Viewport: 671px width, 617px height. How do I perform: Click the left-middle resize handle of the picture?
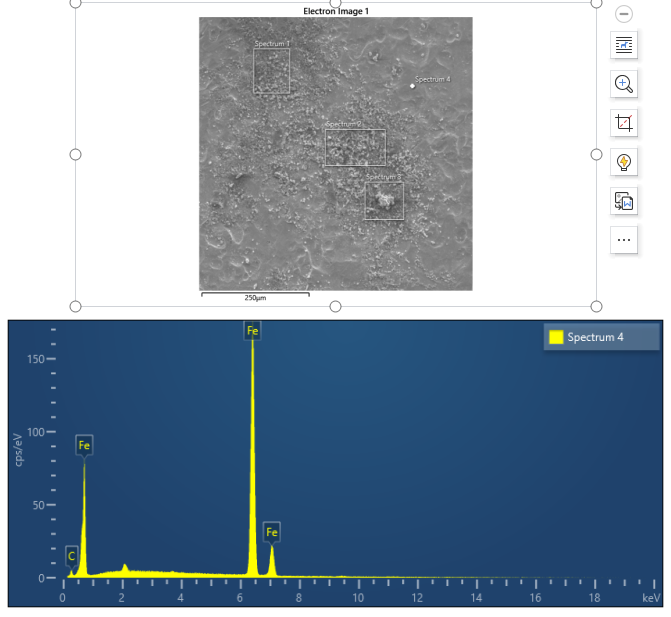pyautogui.click(x=75, y=154)
